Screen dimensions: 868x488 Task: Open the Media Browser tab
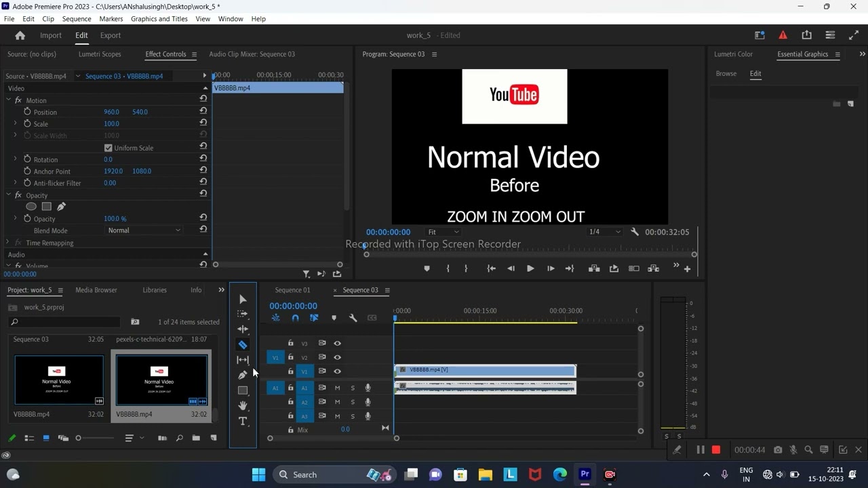[x=96, y=290]
